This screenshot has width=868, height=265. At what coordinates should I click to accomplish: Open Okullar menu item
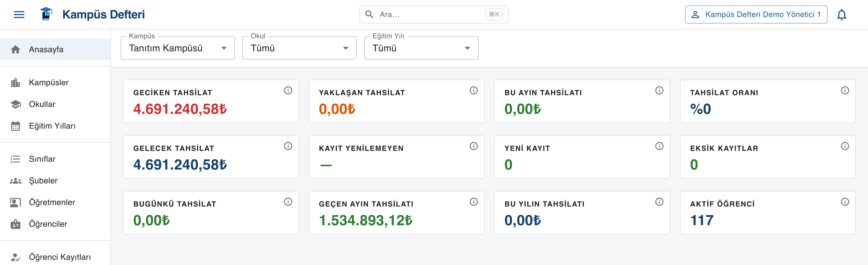(55, 104)
